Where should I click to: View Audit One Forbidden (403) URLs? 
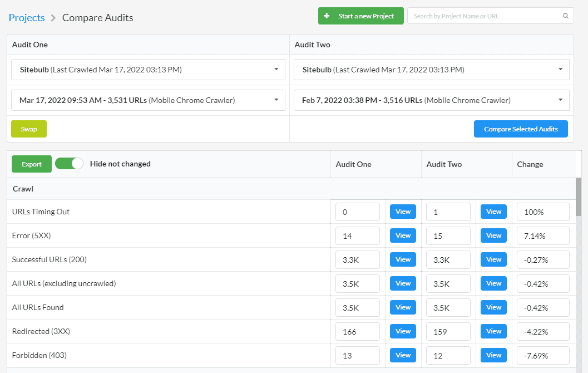point(403,355)
